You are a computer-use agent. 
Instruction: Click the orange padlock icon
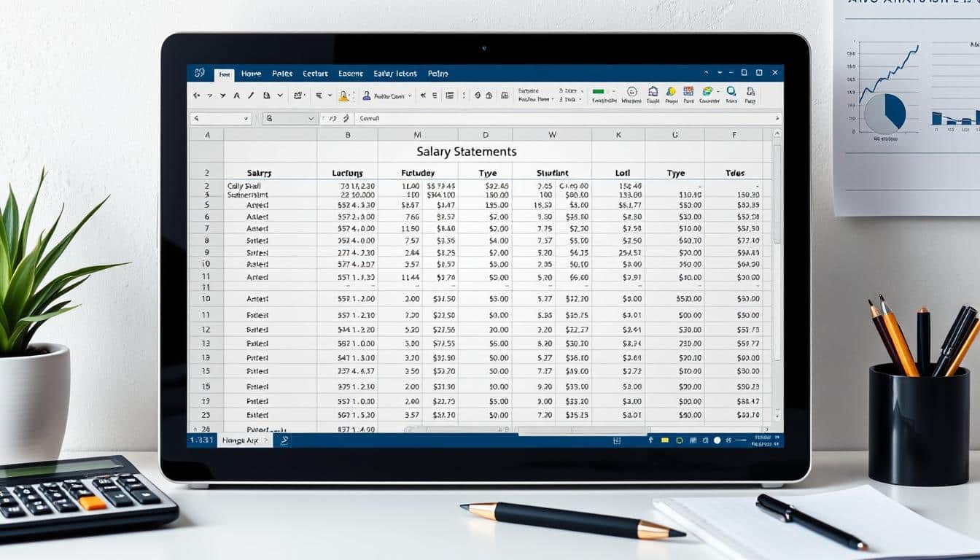point(343,96)
